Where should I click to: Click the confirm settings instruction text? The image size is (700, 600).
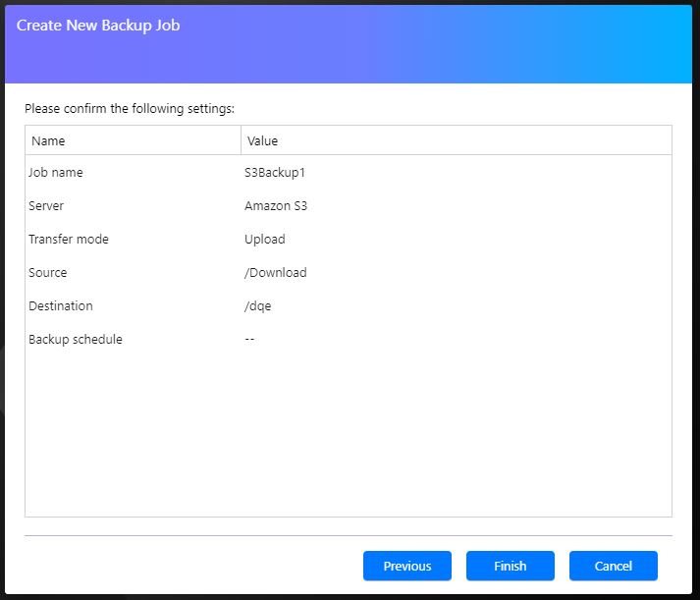[x=130, y=108]
